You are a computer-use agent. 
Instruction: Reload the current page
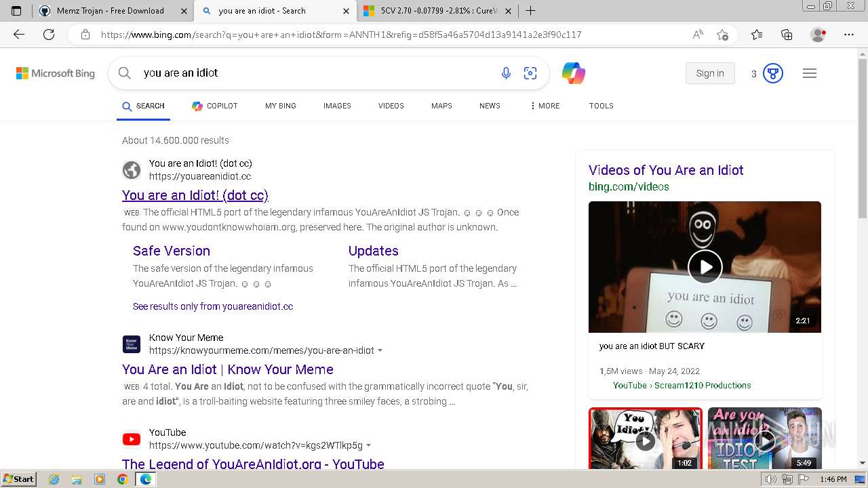[49, 35]
